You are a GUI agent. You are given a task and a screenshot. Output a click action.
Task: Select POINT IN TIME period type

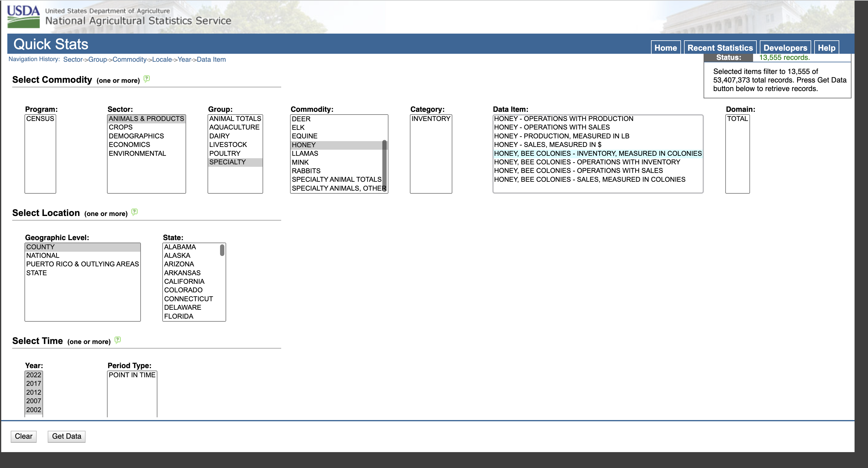(132, 375)
